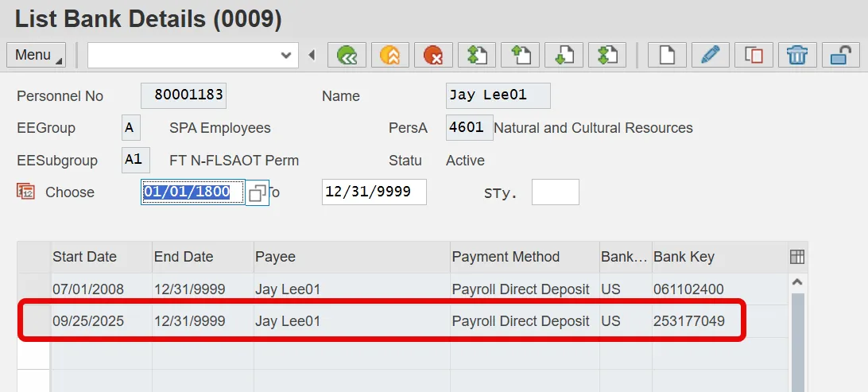The image size is (868, 392).
Task: Click the Personnel No field 80001183
Action: [x=184, y=95]
